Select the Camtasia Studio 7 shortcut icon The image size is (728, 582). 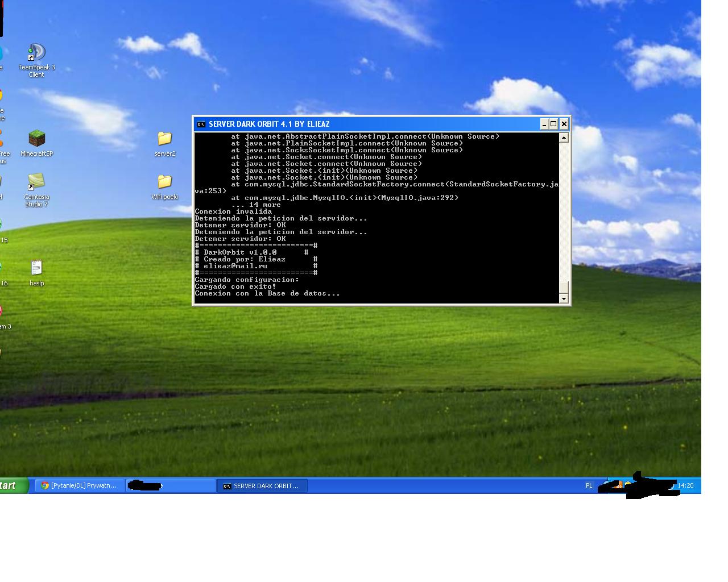point(36,190)
